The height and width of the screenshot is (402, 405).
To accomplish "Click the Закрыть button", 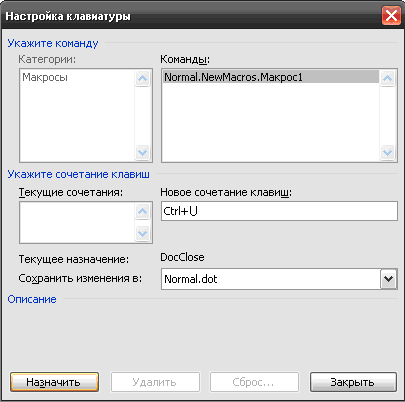I will point(353,382).
